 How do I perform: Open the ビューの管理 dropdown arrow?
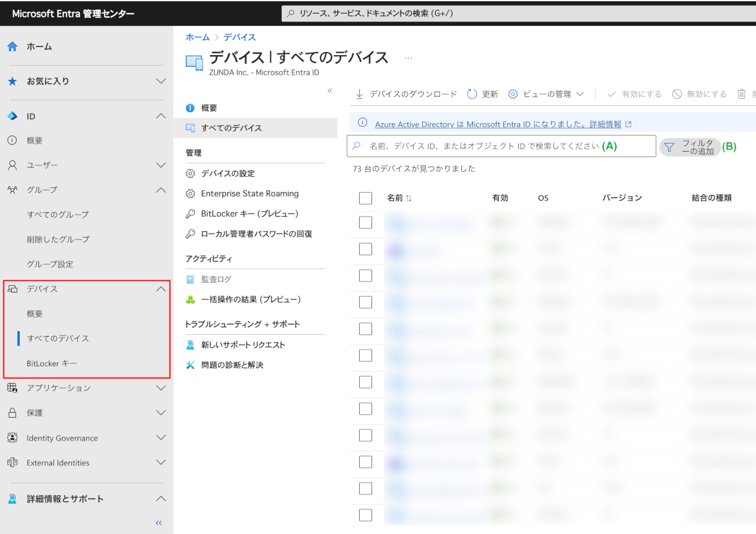[580, 94]
